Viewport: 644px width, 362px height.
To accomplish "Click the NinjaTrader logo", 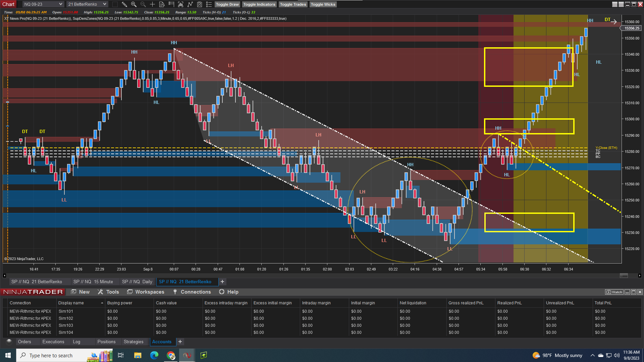I will (33, 292).
